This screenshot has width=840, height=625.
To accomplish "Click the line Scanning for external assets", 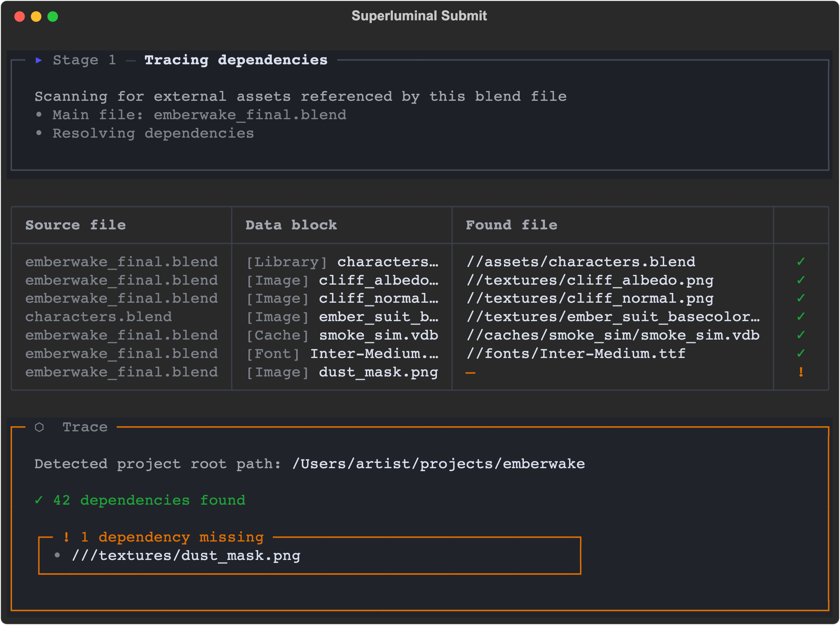I will click(x=301, y=97).
